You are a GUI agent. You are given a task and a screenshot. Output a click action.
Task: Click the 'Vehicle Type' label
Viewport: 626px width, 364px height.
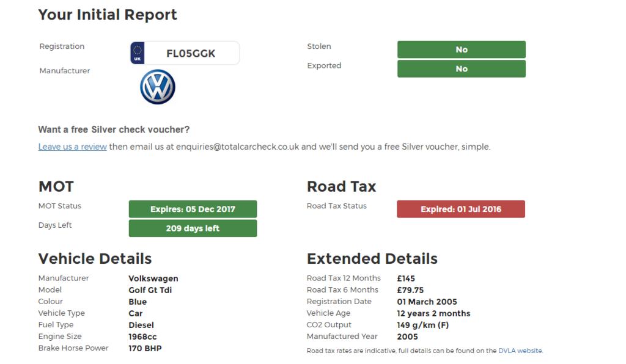(x=62, y=313)
